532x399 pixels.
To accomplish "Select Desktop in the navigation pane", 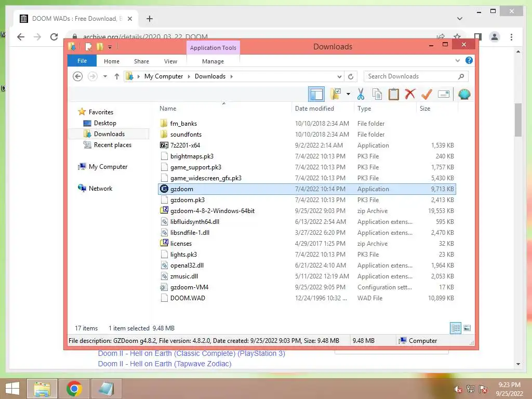I will (105, 123).
